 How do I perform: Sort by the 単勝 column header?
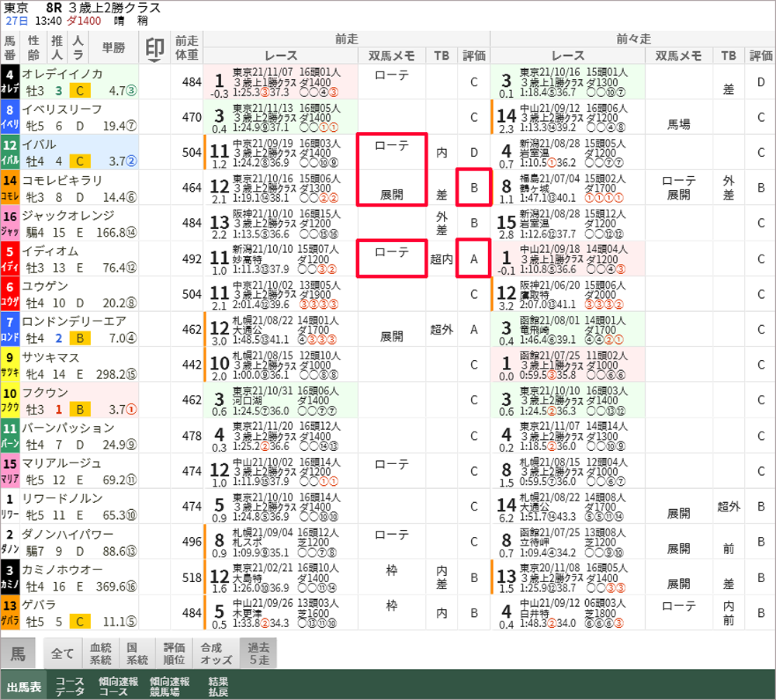point(114,48)
